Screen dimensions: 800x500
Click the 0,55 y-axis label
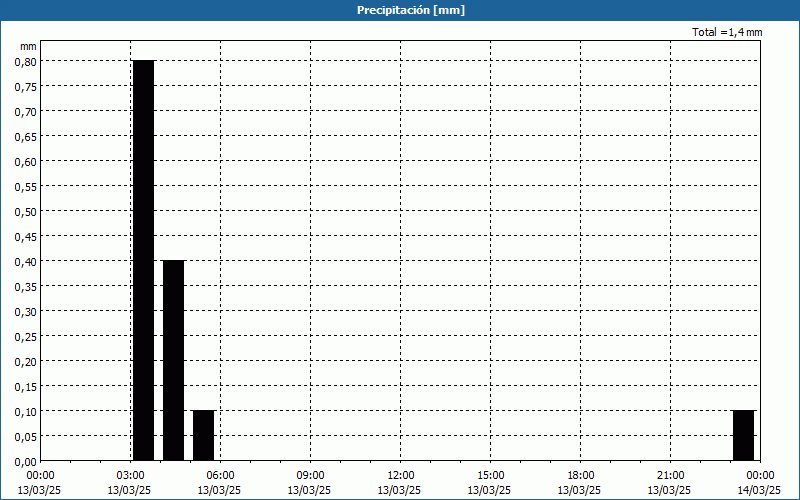click(x=26, y=187)
